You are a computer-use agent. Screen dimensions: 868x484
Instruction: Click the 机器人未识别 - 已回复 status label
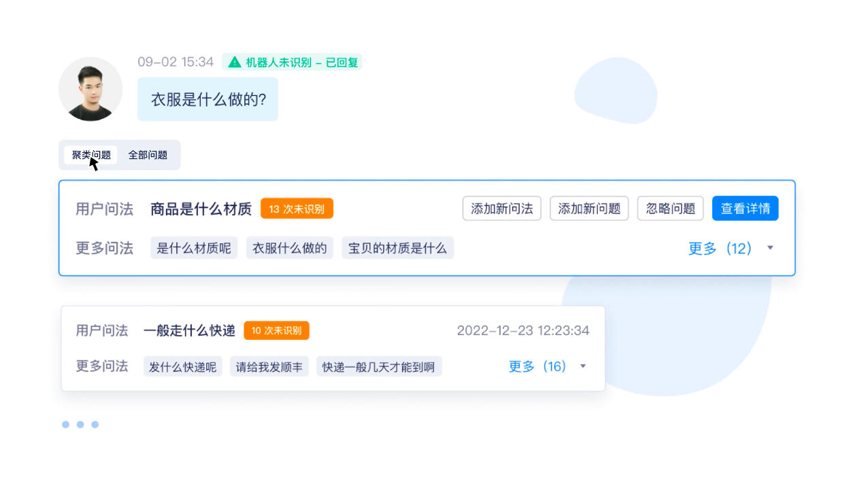pos(292,62)
